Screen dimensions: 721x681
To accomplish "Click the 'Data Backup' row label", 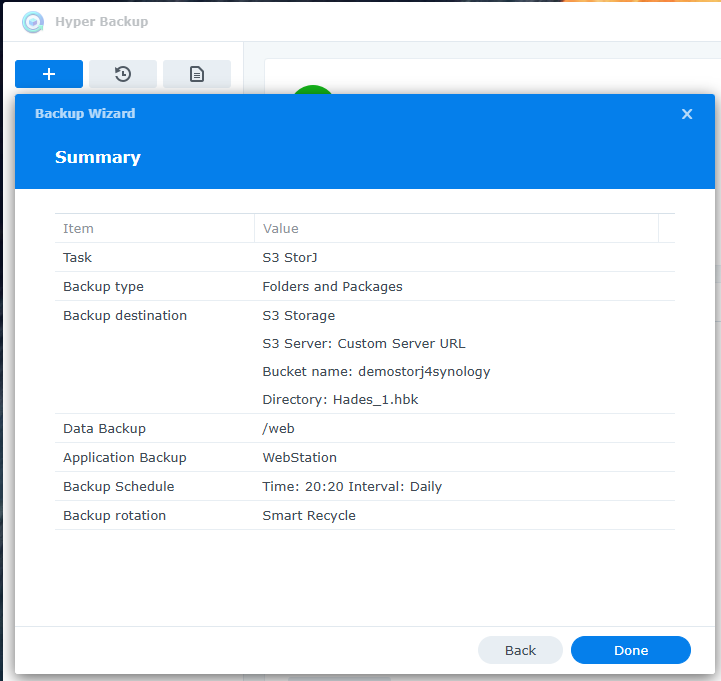I will (x=104, y=428).
